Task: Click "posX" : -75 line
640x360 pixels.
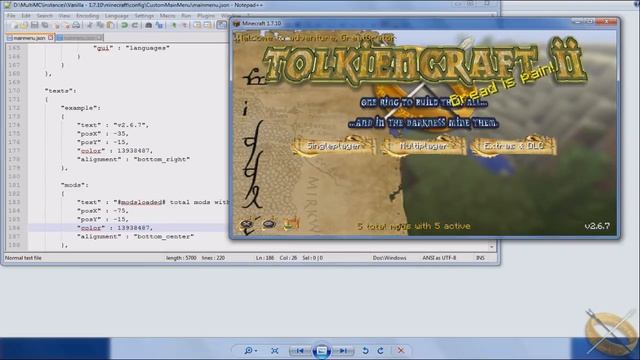Action: (x=102, y=211)
